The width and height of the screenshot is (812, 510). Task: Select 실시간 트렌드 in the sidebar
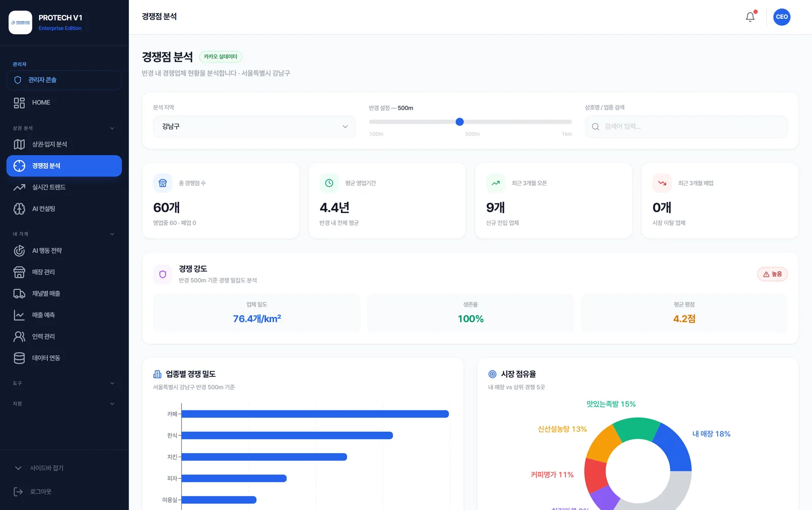coord(64,187)
